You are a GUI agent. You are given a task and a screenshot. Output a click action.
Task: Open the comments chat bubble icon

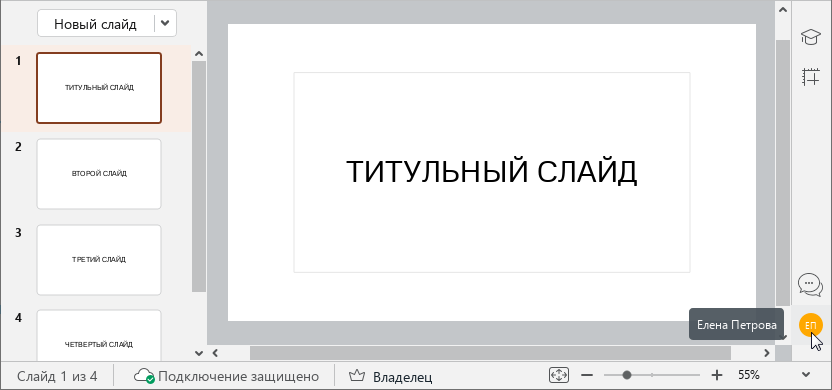(810, 285)
